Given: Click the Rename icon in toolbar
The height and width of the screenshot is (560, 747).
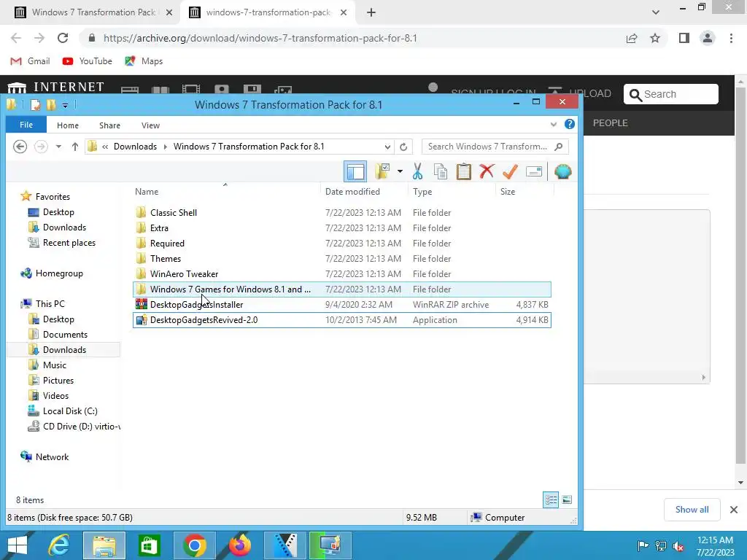Looking at the screenshot, I should 533,171.
